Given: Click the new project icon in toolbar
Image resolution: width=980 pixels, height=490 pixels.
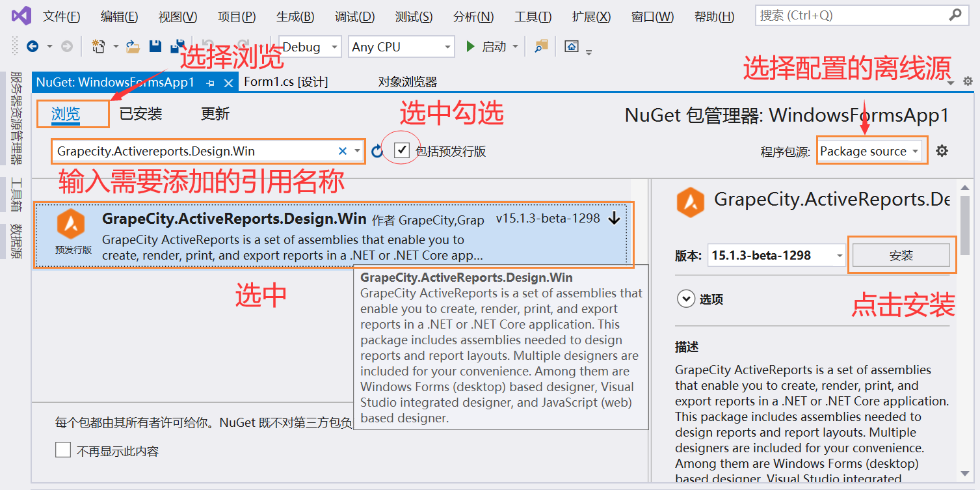Looking at the screenshot, I should 98,47.
